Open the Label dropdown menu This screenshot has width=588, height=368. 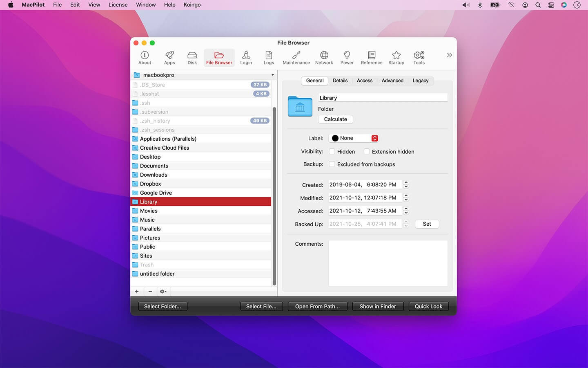(x=353, y=138)
